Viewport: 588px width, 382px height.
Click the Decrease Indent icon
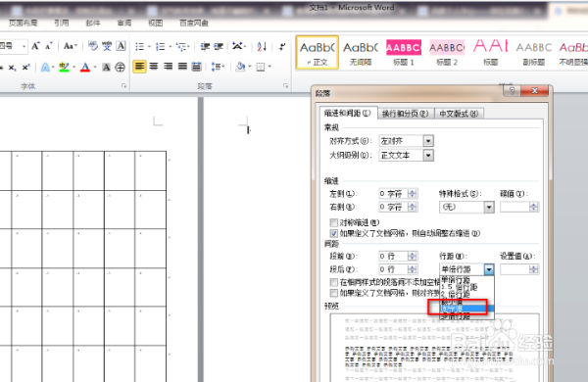coord(205,46)
